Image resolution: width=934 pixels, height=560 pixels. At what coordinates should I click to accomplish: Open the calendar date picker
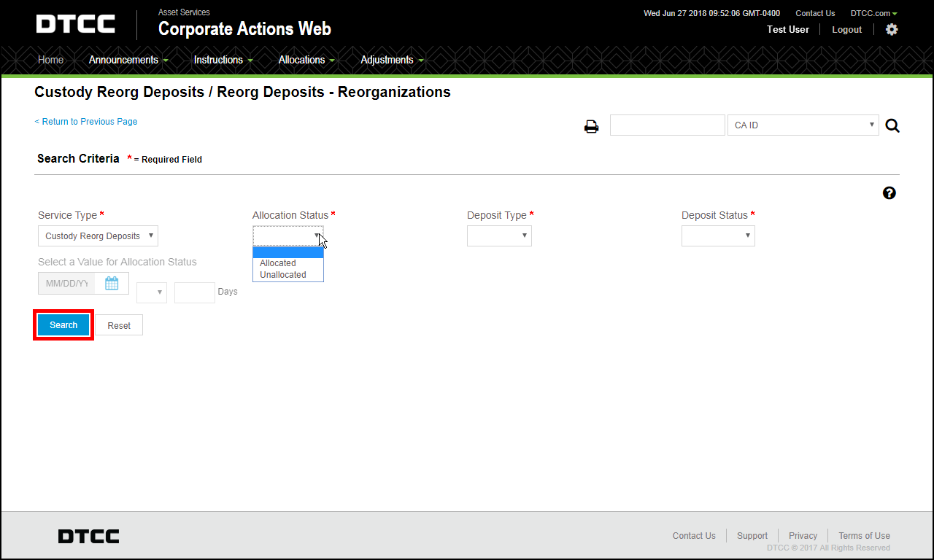pyautogui.click(x=112, y=282)
